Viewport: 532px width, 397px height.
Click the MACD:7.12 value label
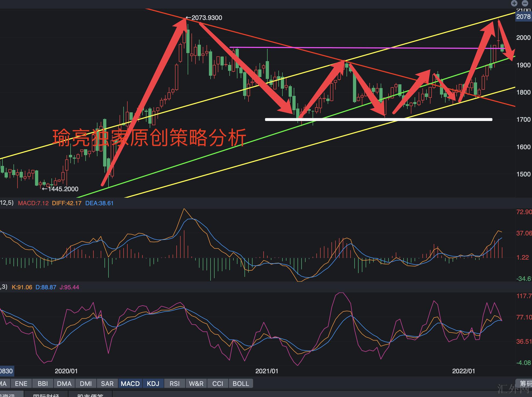pyautogui.click(x=33, y=203)
